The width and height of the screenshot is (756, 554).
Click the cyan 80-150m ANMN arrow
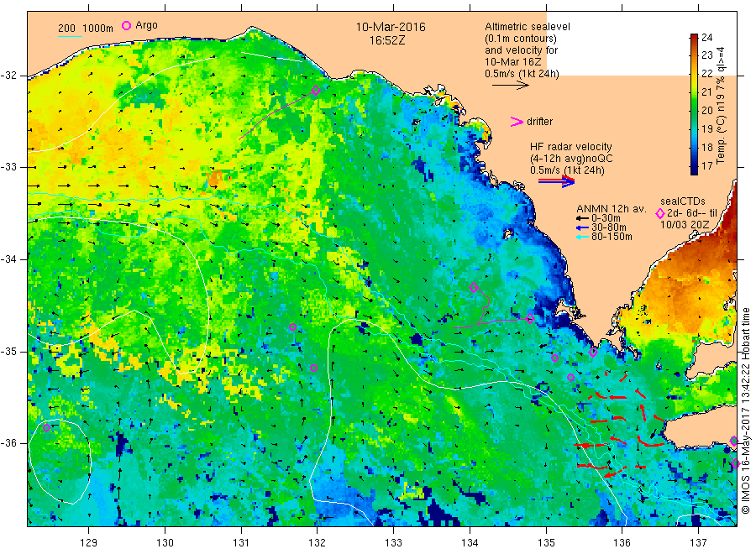[583, 237]
